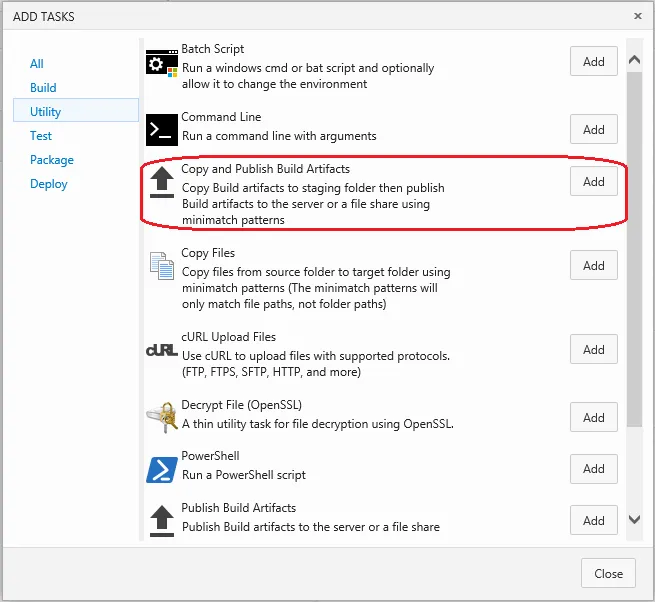This screenshot has width=655, height=602.
Task: Click the cURL logo icon
Action: (162, 350)
